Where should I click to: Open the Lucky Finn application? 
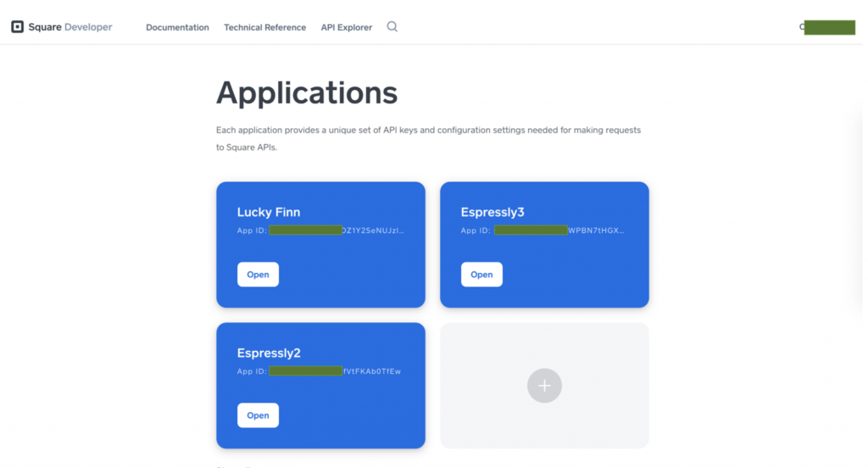(x=258, y=274)
